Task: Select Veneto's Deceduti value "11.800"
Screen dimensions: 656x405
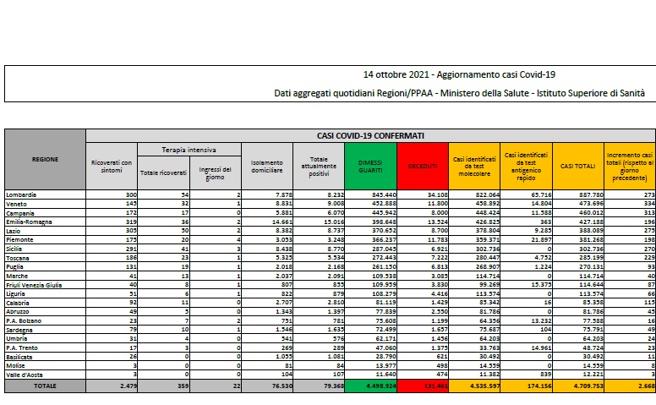Action: point(437,204)
